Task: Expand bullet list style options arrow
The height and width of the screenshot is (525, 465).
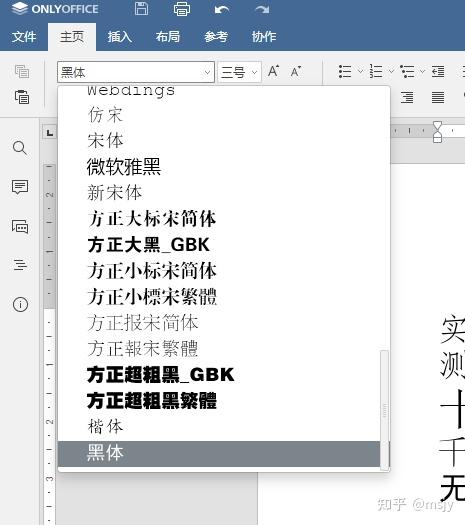Action: [x=360, y=71]
